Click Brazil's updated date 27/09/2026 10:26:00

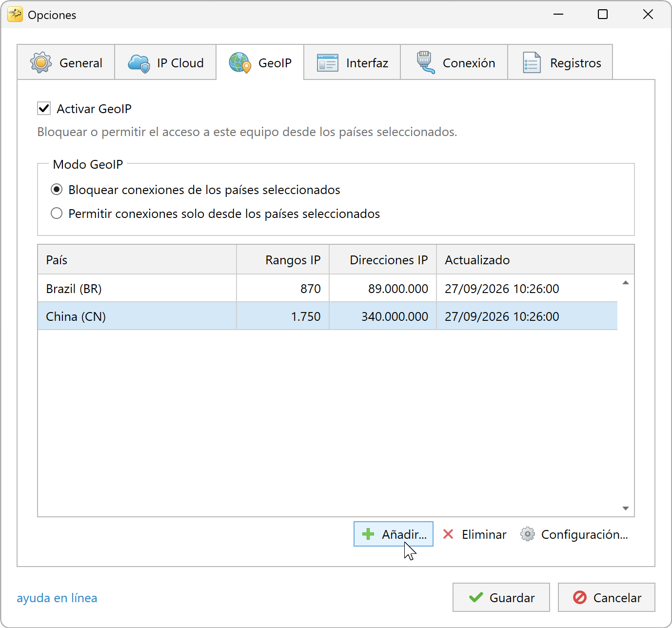pyautogui.click(x=502, y=289)
